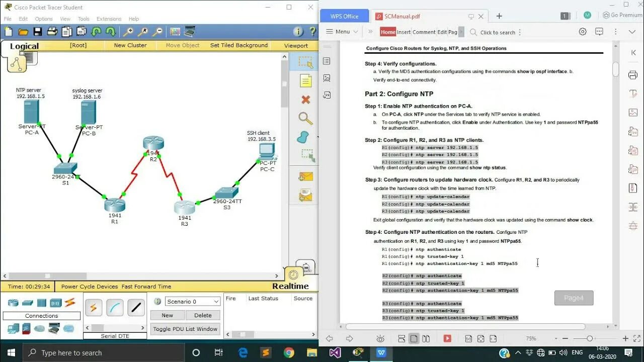
Task: Click the network information icon in Packet Tracer
Action: tap(298, 32)
